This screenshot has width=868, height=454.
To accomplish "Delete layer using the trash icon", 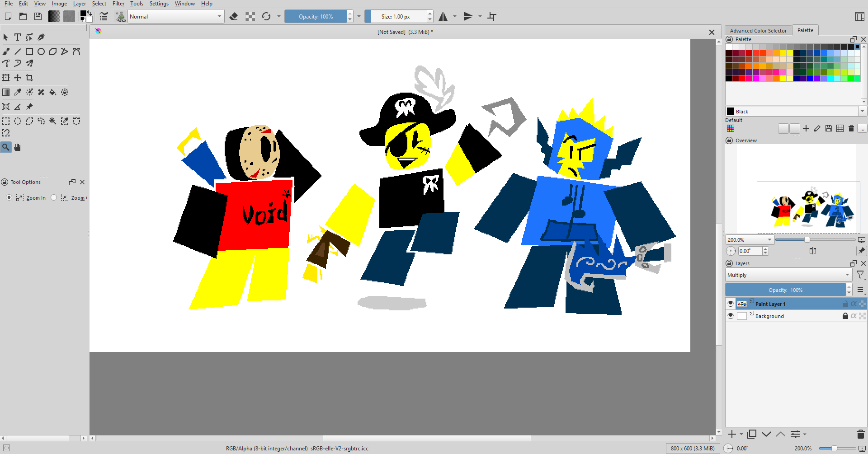I will [860, 434].
